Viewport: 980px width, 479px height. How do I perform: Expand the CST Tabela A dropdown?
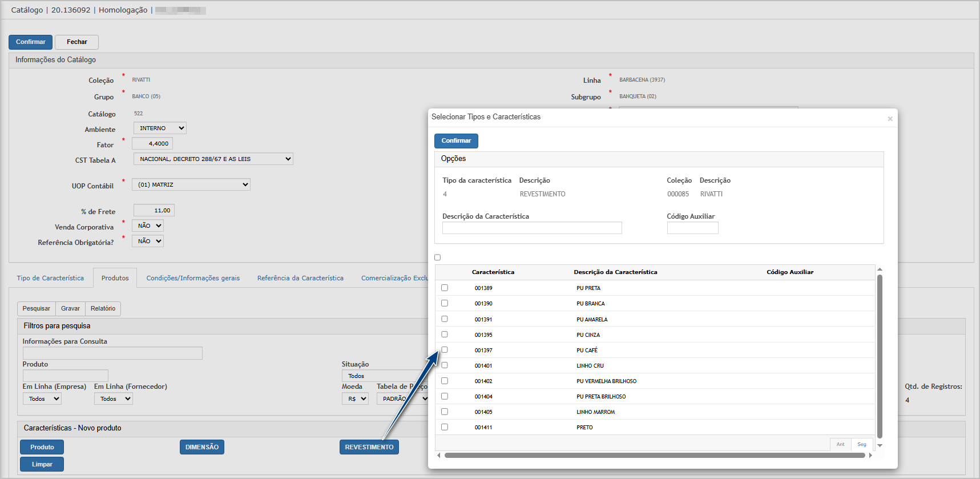click(x=213, y=159)
